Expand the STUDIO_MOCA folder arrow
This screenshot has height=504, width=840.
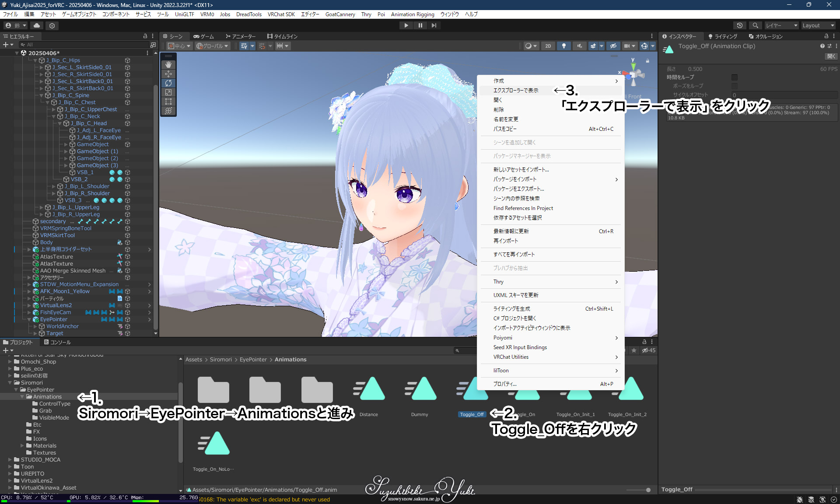coord(10,460)
